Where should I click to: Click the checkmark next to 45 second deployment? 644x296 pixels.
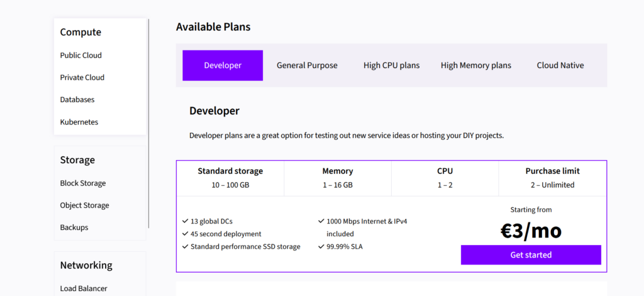[x=185, y=234]
